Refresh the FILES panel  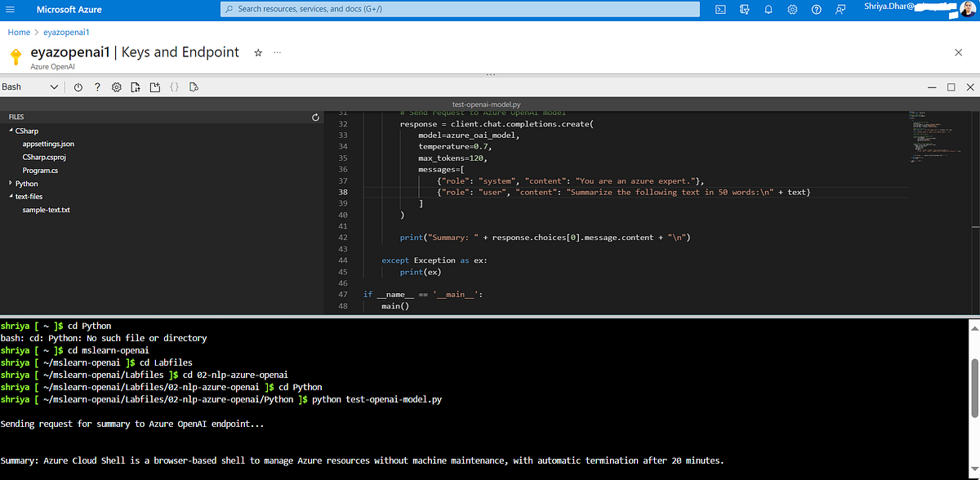(x=315, y=117)
